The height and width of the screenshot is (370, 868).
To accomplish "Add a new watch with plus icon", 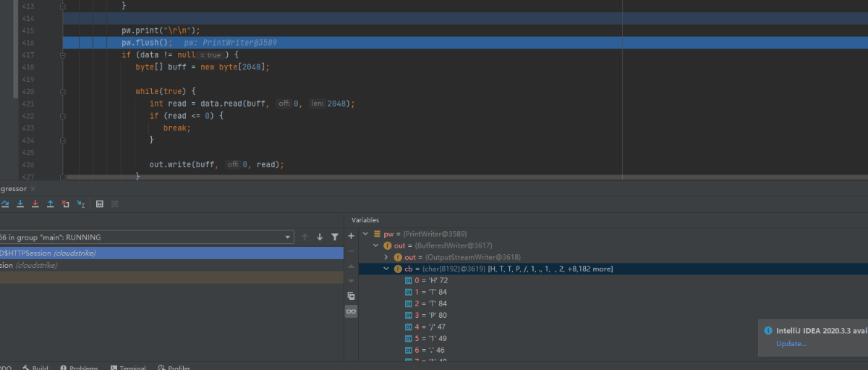I will [352, 236].
